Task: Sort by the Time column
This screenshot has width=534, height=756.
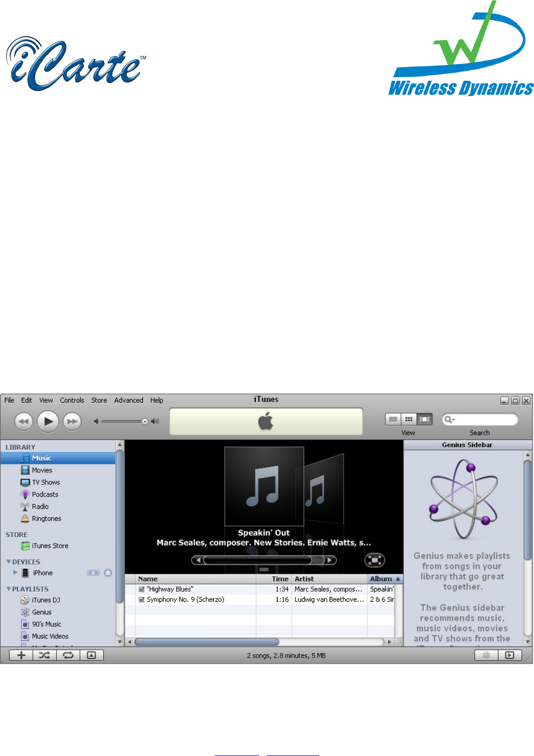Action: 274,579
